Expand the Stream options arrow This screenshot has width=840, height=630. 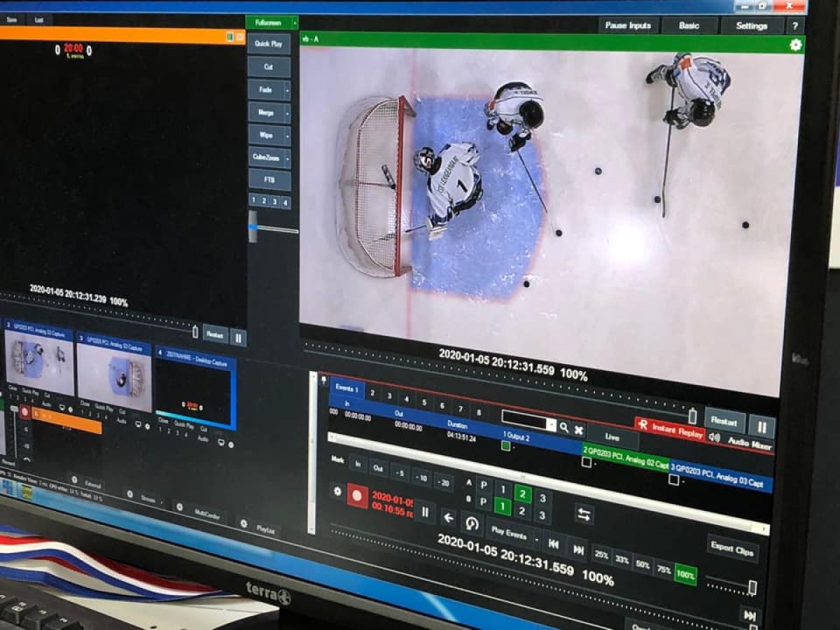pyautogui.click(x=162, y=502)
